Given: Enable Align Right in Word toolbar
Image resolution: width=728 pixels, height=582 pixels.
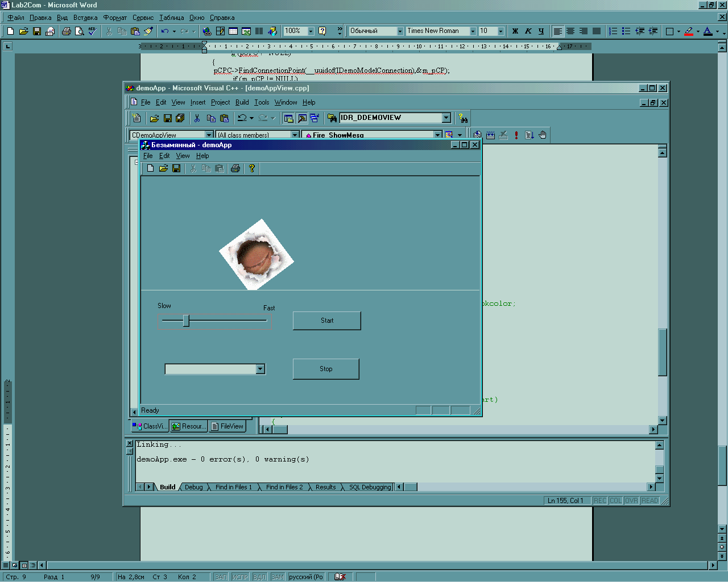Looking at the screenshot, I should pyautogui.click(x=584, y=31).
